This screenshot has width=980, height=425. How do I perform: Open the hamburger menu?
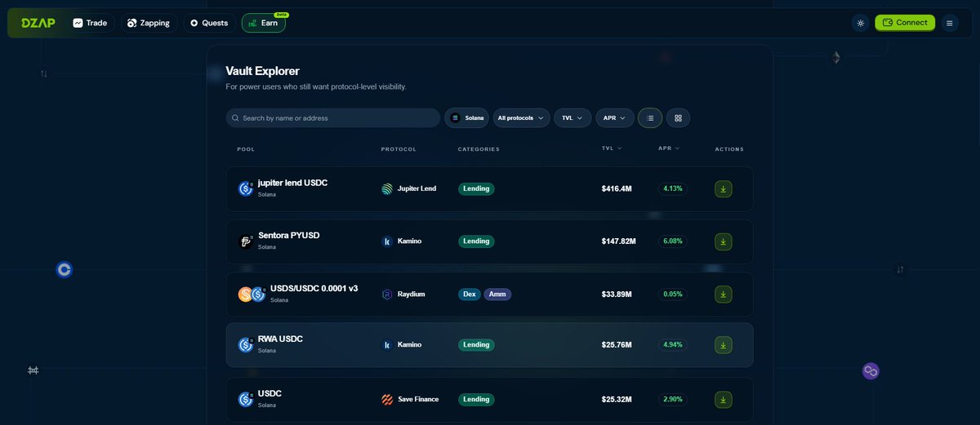click(x=949, y=23)
